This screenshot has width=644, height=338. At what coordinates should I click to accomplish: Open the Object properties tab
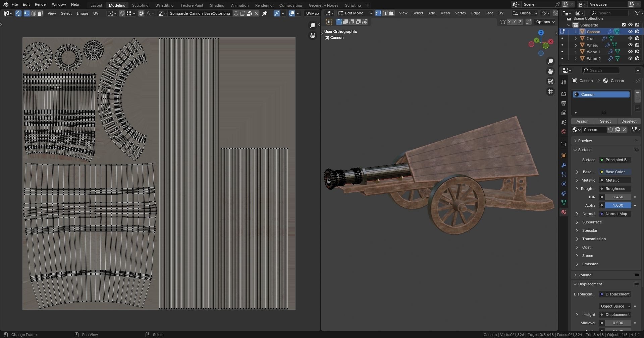564,156
